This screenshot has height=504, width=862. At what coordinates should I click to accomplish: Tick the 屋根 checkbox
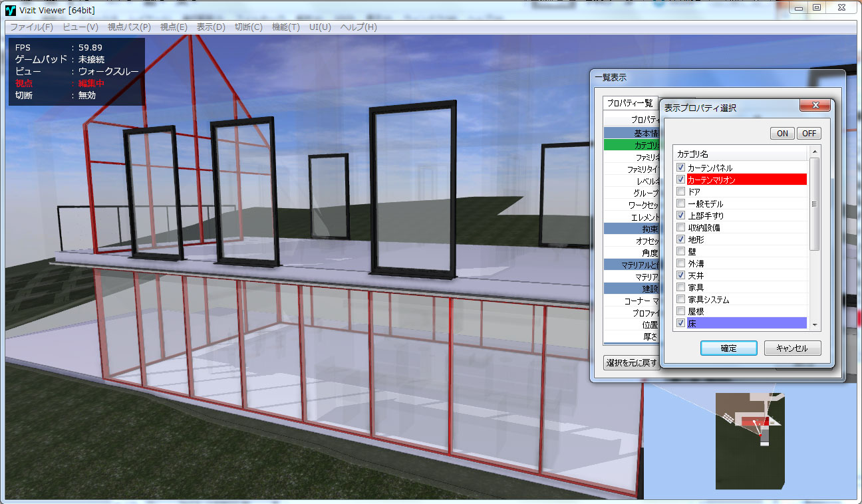pos(680,311)
